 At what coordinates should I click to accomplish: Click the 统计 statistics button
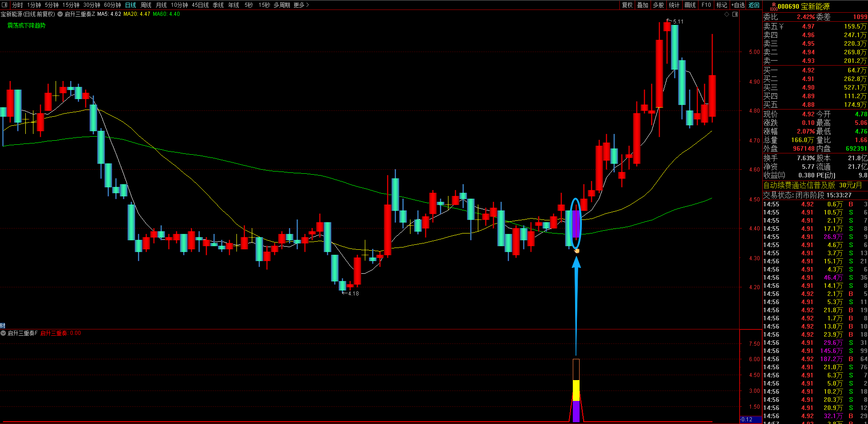coord(674,5)
